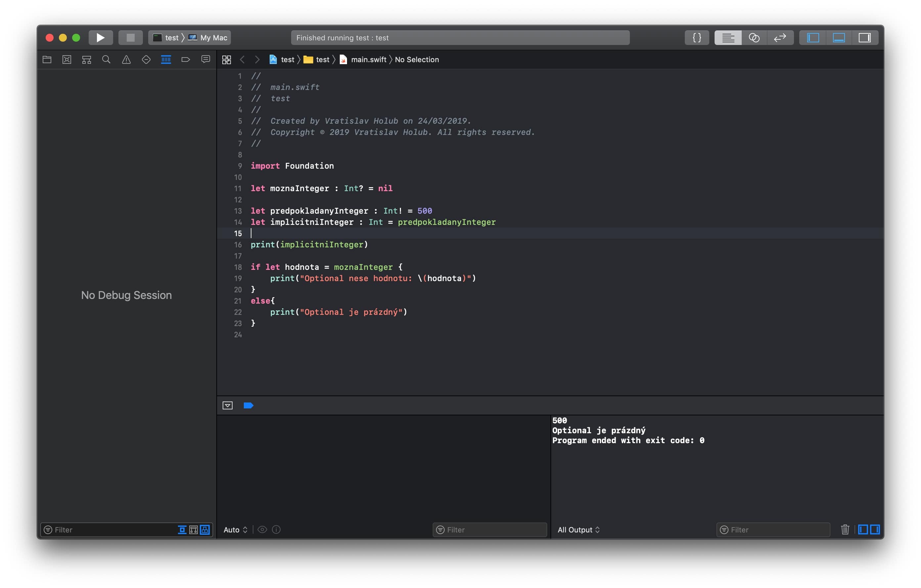Switch to the Assistant editor
921x588 pixels.
click(754, 37)
